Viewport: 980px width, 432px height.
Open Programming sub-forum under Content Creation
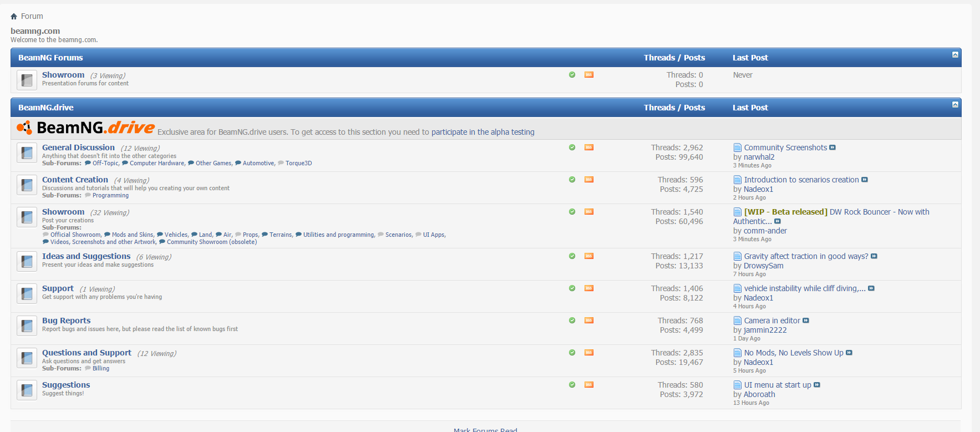(x=110, y=195)
